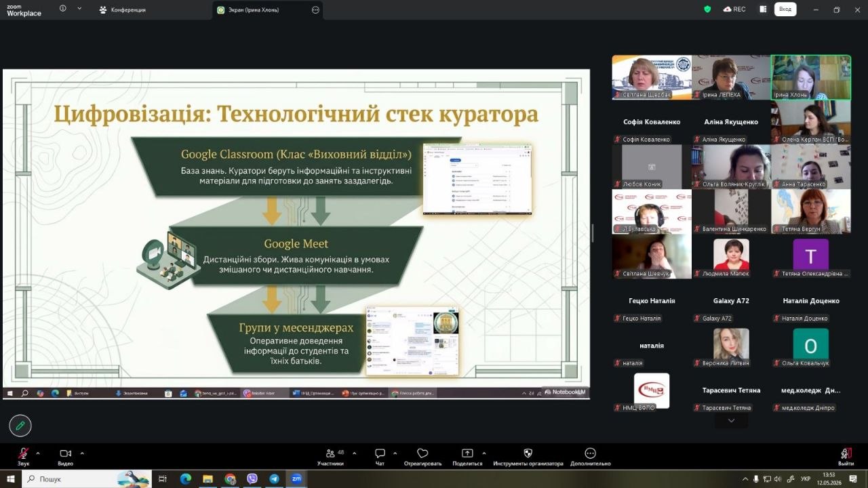Click the Выйти leave meeting button
868x488 pixels.
point(846,456)
